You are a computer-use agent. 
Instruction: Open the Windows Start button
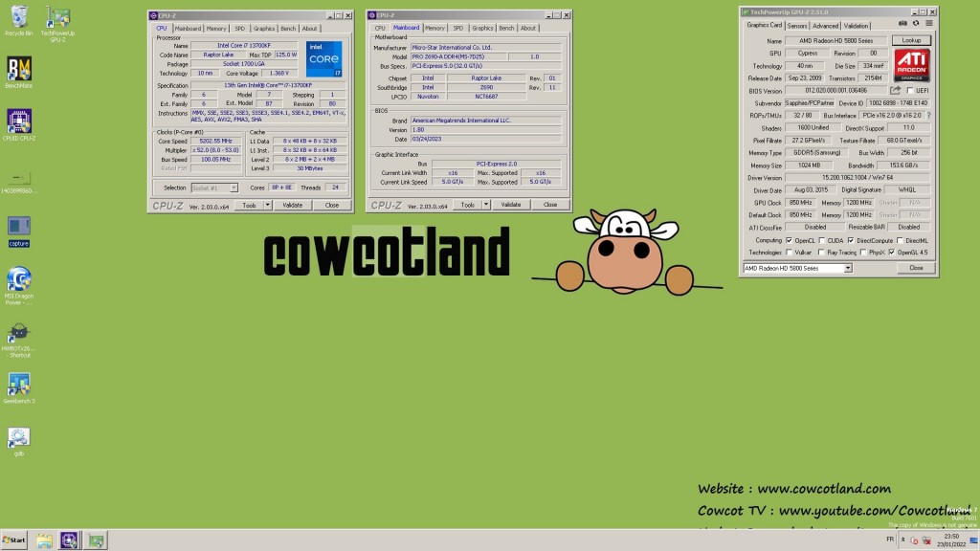click(13, 540)
